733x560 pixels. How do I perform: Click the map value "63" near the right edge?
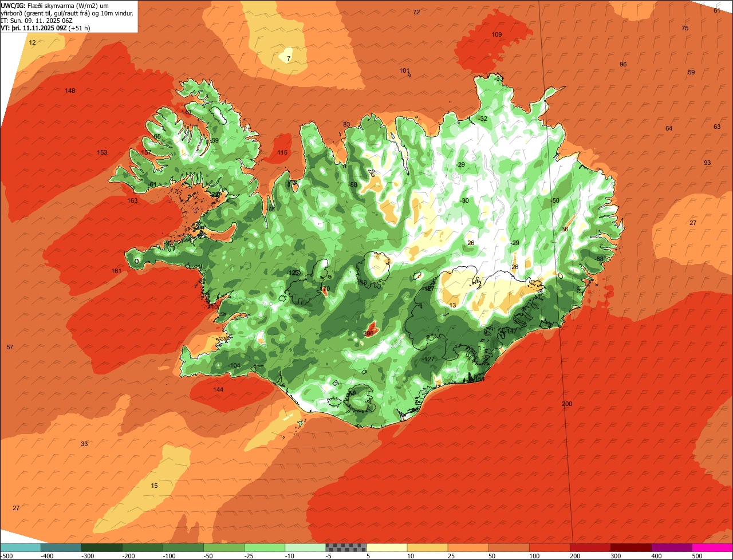[x=717, y=127]
